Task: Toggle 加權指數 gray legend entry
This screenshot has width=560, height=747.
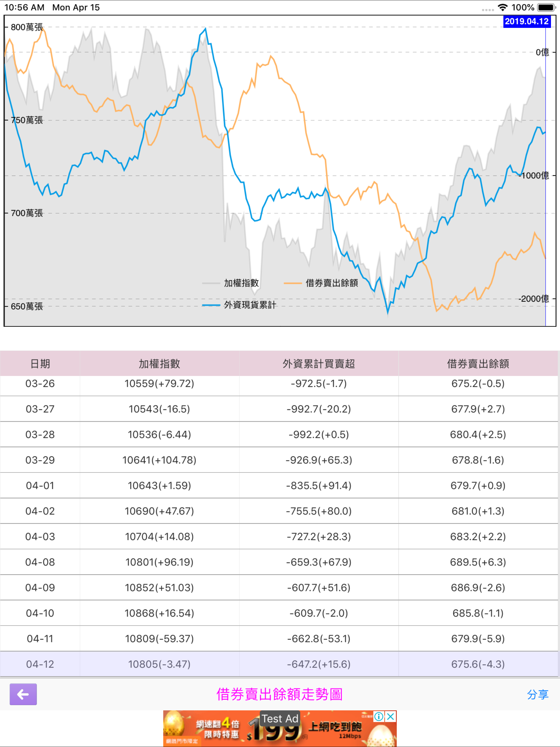Action: click(230, 283)
